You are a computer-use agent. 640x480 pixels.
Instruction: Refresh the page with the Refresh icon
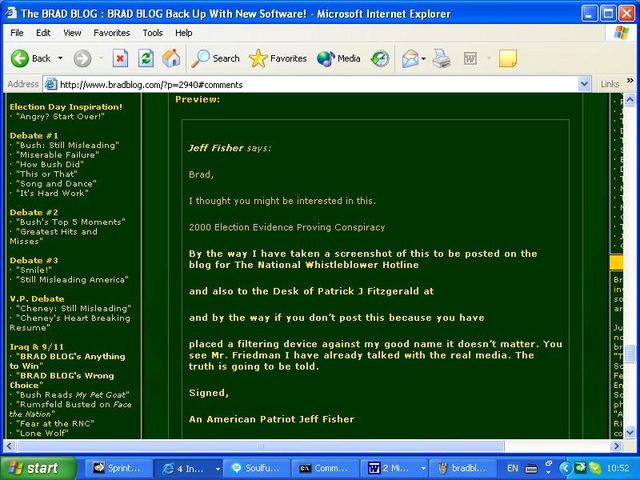146,58
